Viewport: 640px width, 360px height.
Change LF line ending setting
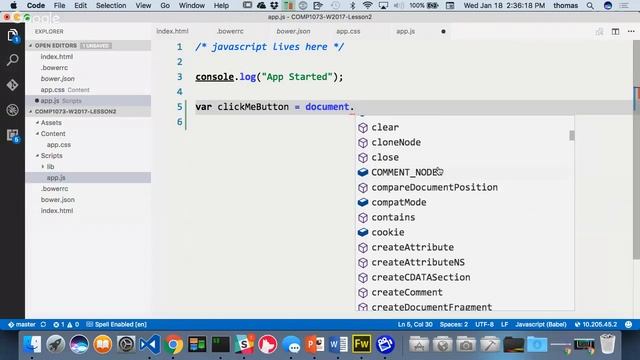pyautogui.click(x=504, y=324)
